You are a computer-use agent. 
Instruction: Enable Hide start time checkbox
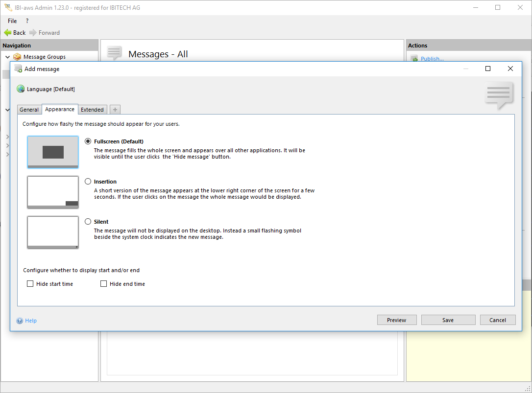[30, 284]
